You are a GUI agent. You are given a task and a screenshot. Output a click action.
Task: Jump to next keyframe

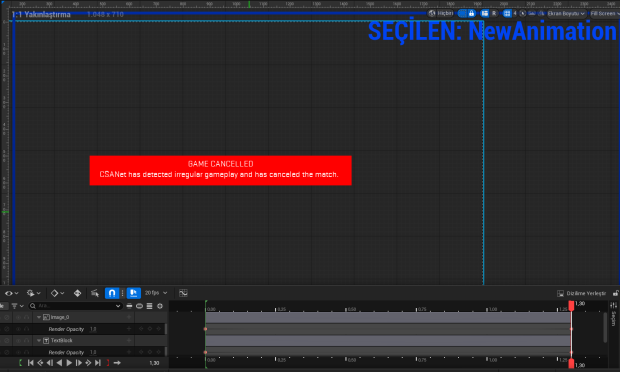pyautogui.click(x=88, y=363)
